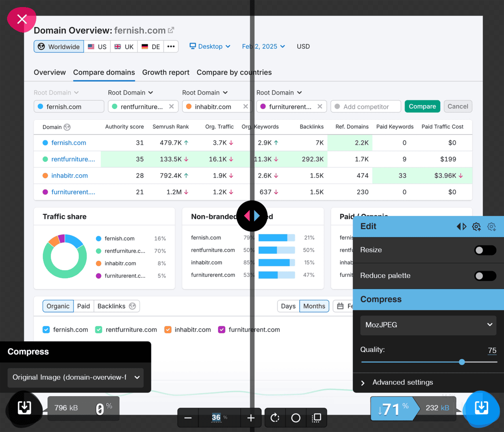Rotate the image with the rotate icon
Image resolution: width=504 pixels, height=432 pixels.
tap(275, 418)
